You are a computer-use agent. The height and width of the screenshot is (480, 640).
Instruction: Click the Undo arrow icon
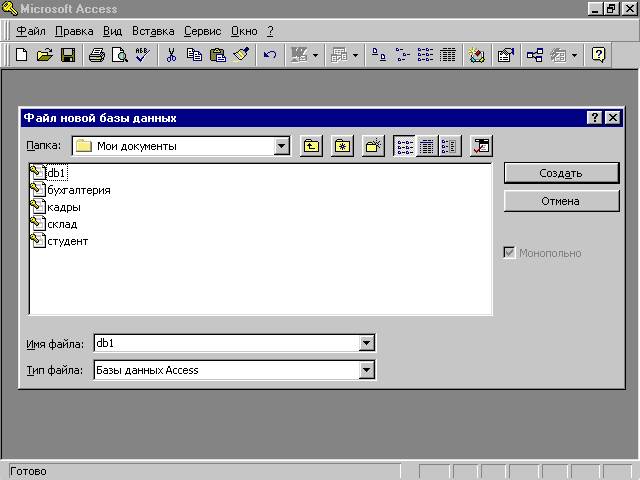pos(269,55)
